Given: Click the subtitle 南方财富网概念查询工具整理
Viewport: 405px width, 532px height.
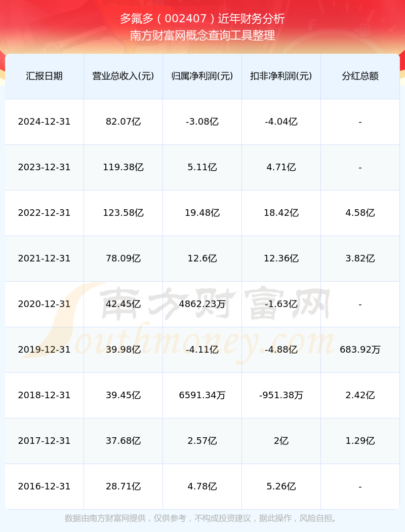Looking at the screenshot, I should 202,35.
